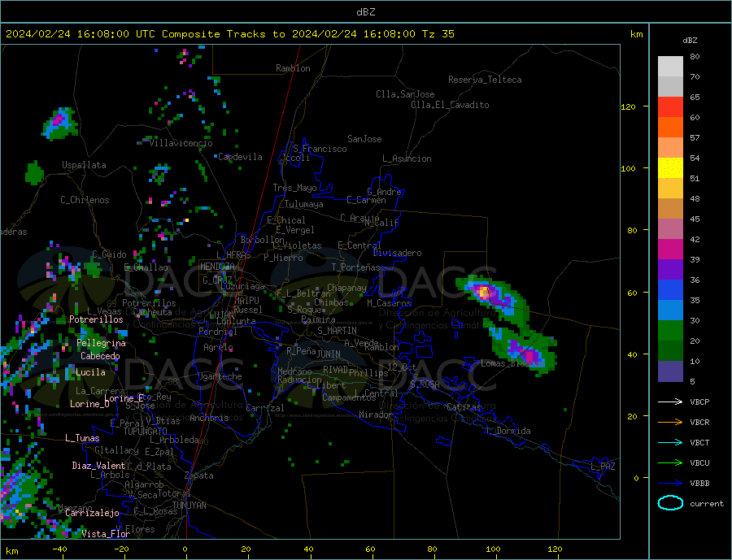732x560 pixels.
Task: Click the JUNIN label
Action: [329, 354]
